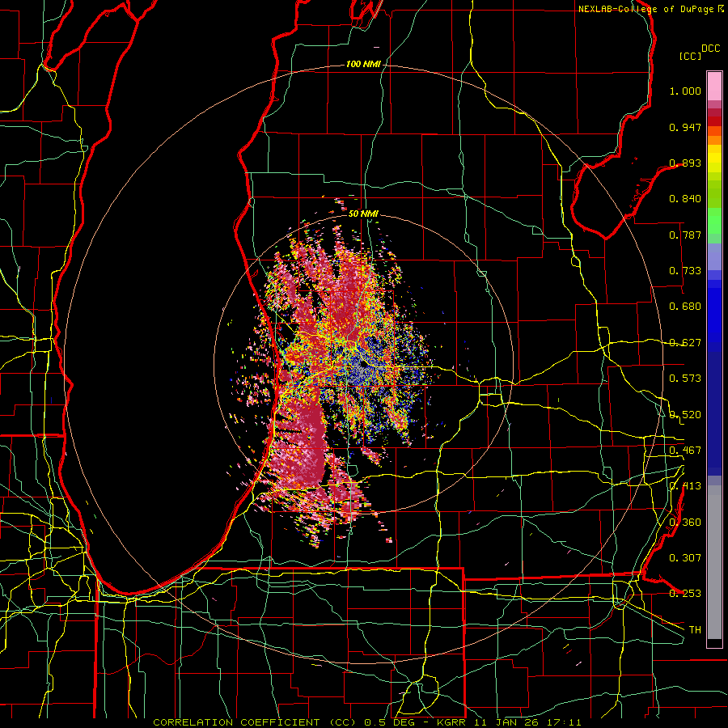Screen dimensions: 728x728
Task: Select the 0.840 legend value
Action: click(x=685, y=199)
